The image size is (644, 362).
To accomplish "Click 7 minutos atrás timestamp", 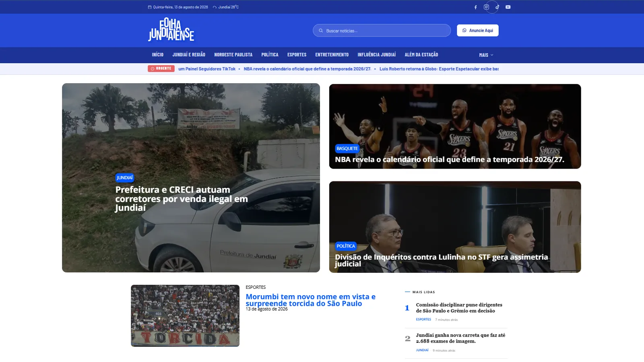I will [x=446, y=320].
